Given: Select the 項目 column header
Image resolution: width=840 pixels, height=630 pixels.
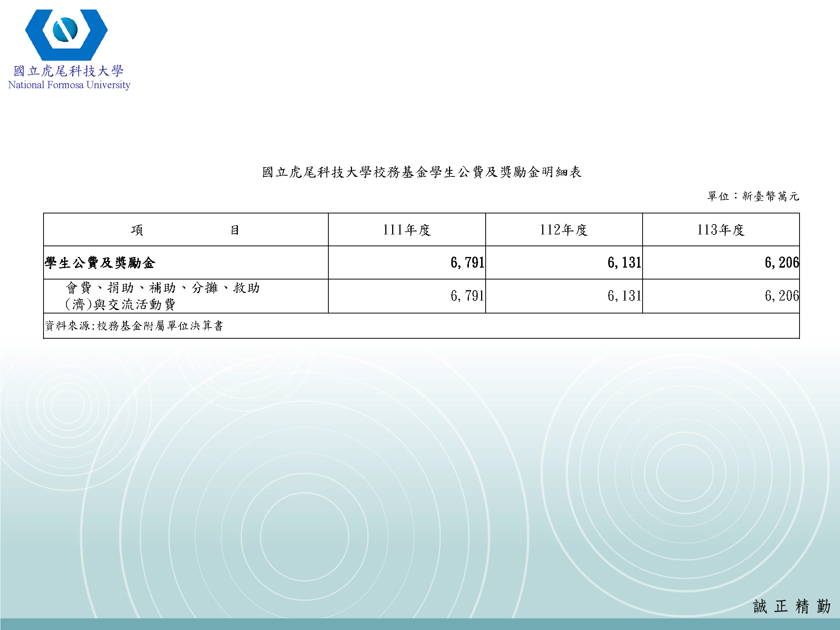Looking at the screenshot, I should point(186,229).
